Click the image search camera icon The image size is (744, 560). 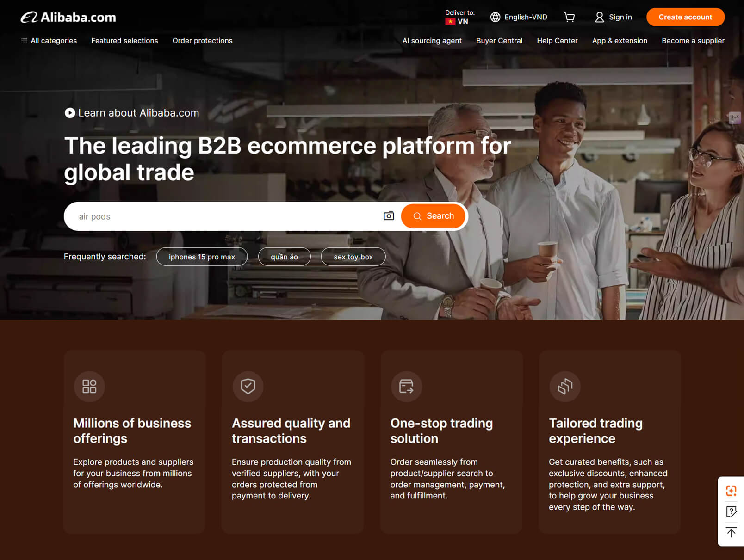pyautogui.click(x=389, y=216)
